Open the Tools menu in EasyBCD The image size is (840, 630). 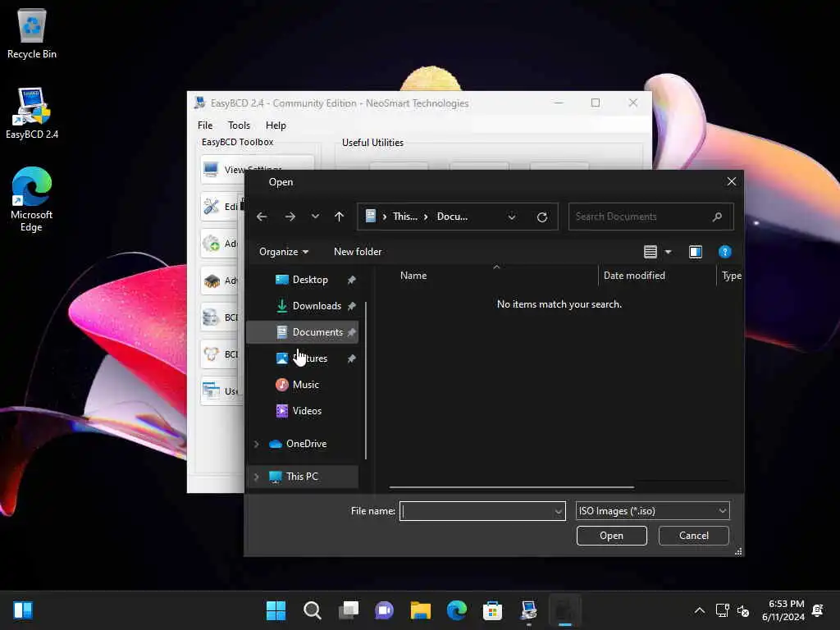239,126
